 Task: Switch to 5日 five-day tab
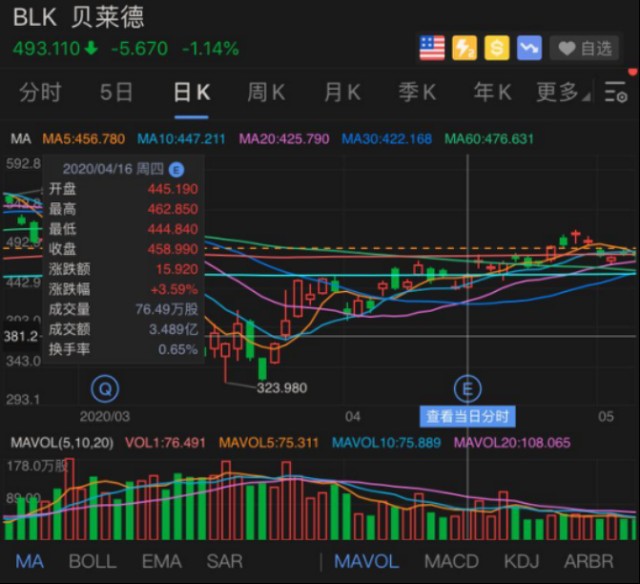pos(116,92)
